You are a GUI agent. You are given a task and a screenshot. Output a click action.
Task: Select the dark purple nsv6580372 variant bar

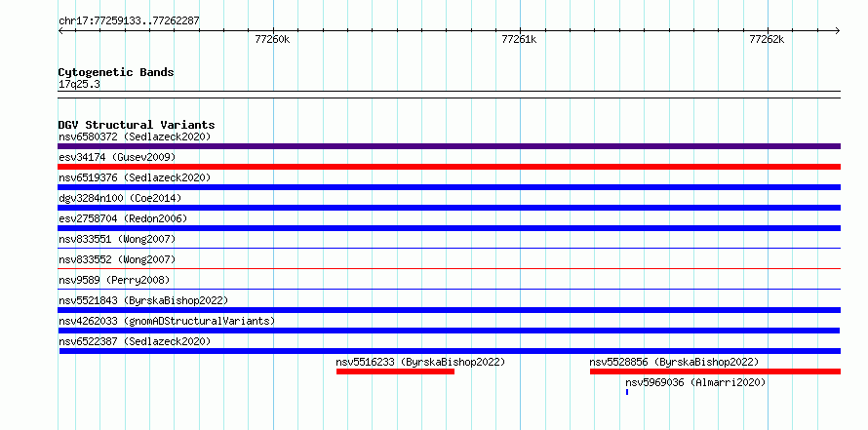(449, 146)
